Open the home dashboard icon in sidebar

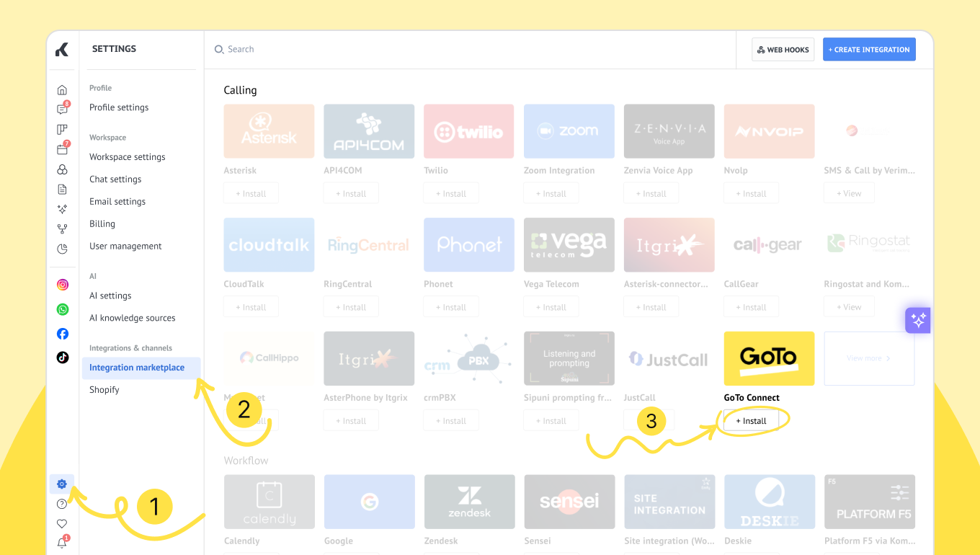(x=62, y=90)
